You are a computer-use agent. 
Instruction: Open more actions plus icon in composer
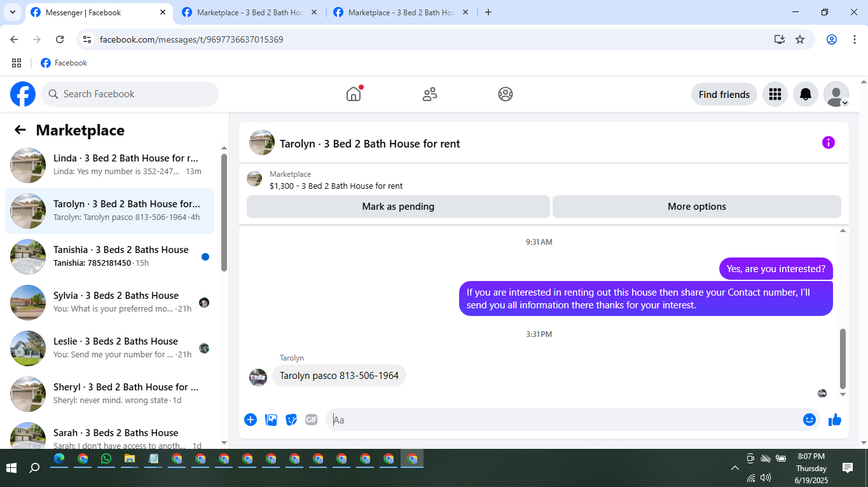pyautogui.click(x=251, y=420)
